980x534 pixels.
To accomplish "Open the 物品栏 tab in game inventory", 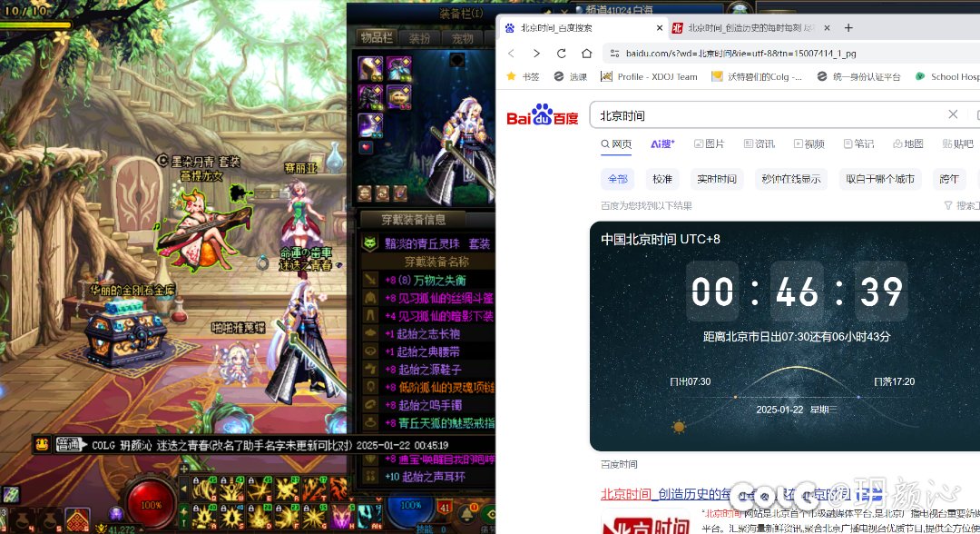I will pos(377,37).
